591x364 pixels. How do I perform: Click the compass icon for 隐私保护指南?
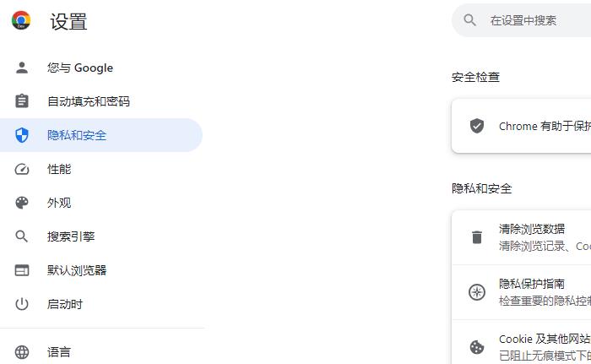[477, 292]
